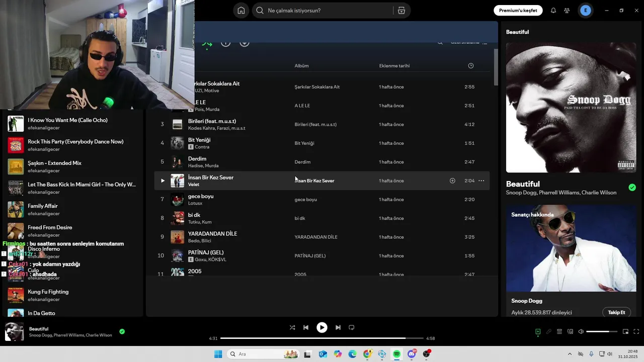Screen dimensions: 644x362
Task: Seek within the song progress bar
Action: (x=322, y=338)
